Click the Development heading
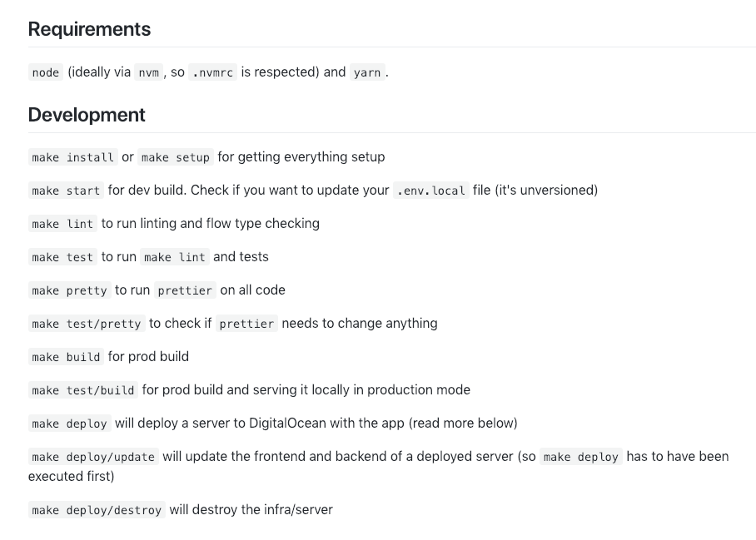The image size is (756, 540). (x=87, y=115)
